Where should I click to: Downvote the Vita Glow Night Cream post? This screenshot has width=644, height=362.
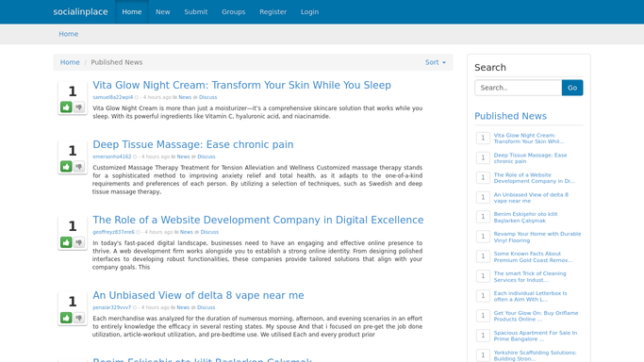pyautogui.click(x=79, y=107)
